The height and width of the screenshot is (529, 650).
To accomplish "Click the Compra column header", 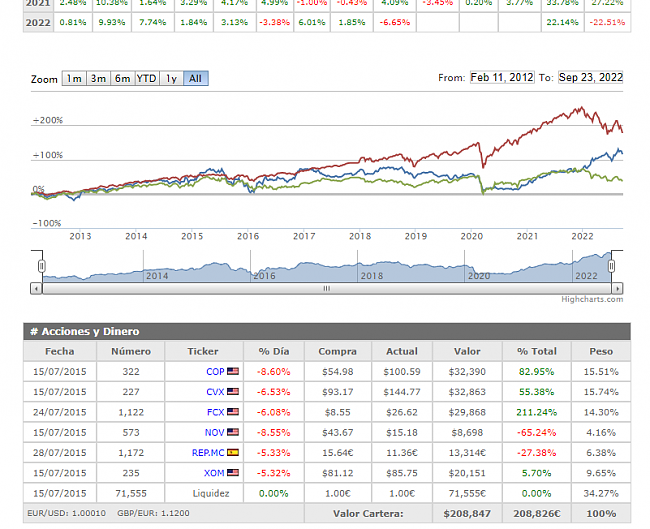I will click(337, 351).
